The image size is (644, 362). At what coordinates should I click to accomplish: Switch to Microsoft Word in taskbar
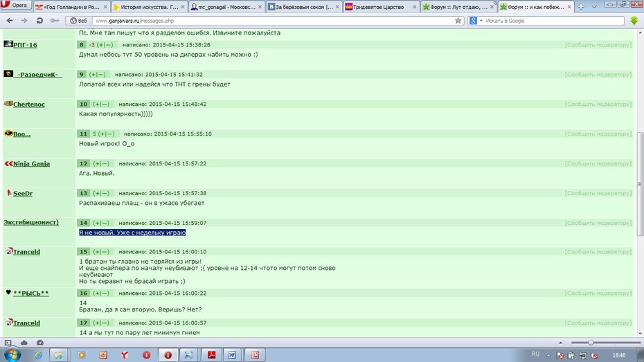click(x=232, y=355)
